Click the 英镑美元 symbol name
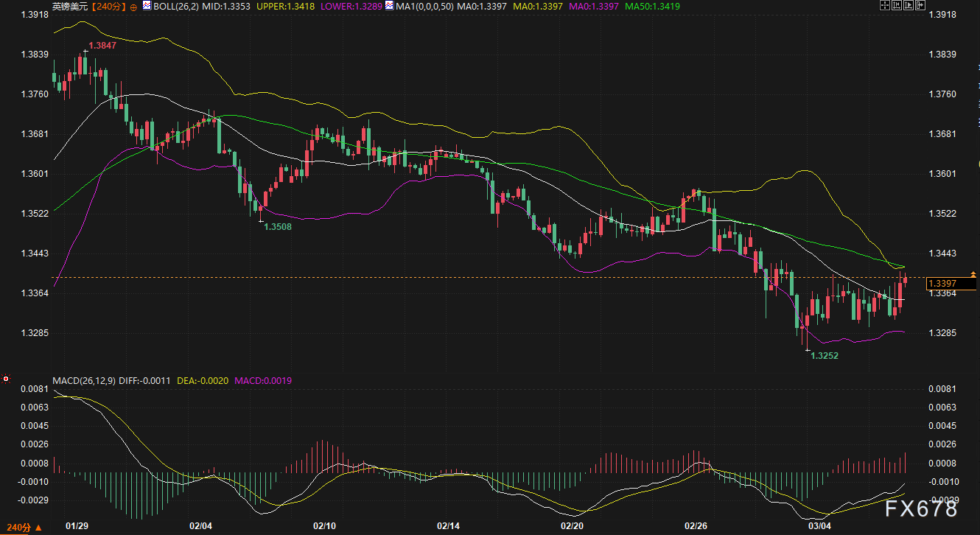This screenshot has width=980, height=535. click(x=69, y=7)
